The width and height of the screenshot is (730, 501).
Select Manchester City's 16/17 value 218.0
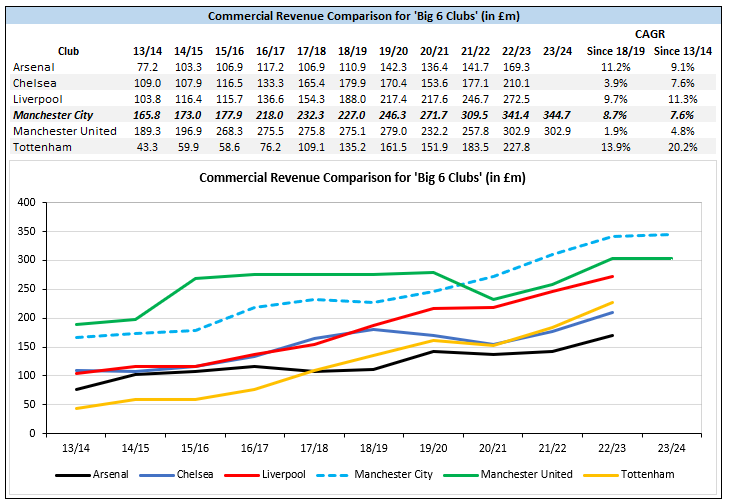[x=270, y=115]
